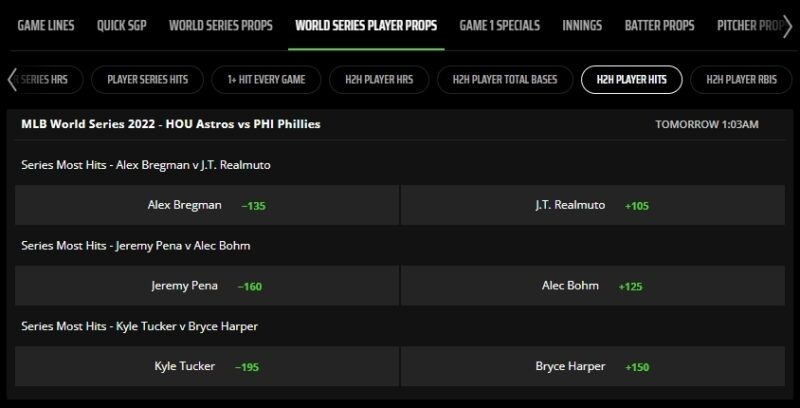Open the Game Lines tab
This screenshot has height=408, width=800.
click(46, 26)
